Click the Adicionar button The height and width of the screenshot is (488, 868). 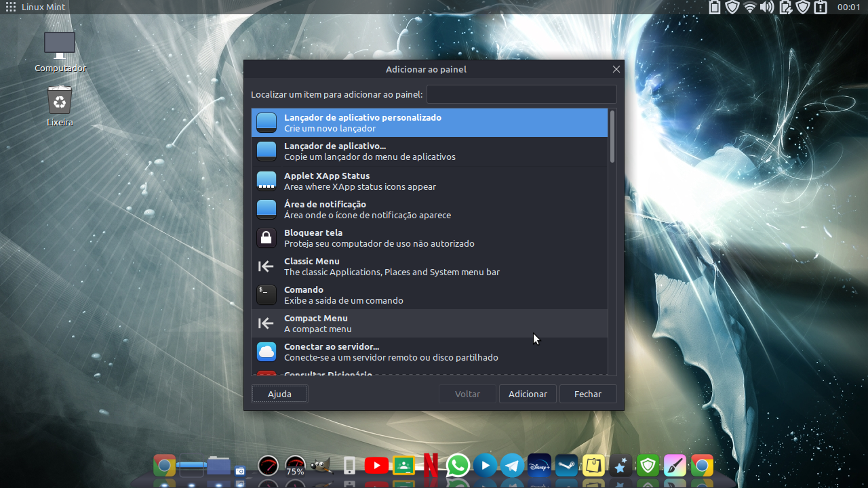[528, 394]
